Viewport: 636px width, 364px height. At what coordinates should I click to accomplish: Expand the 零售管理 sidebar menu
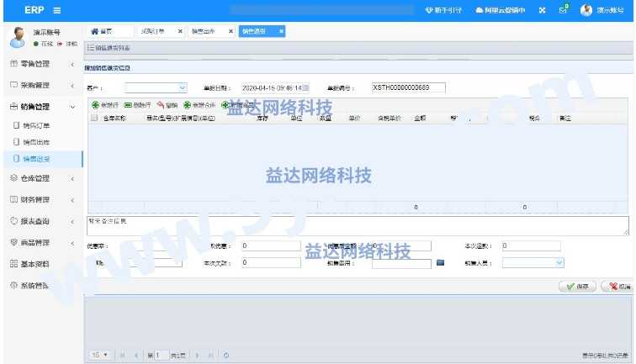tap(42, 64)
